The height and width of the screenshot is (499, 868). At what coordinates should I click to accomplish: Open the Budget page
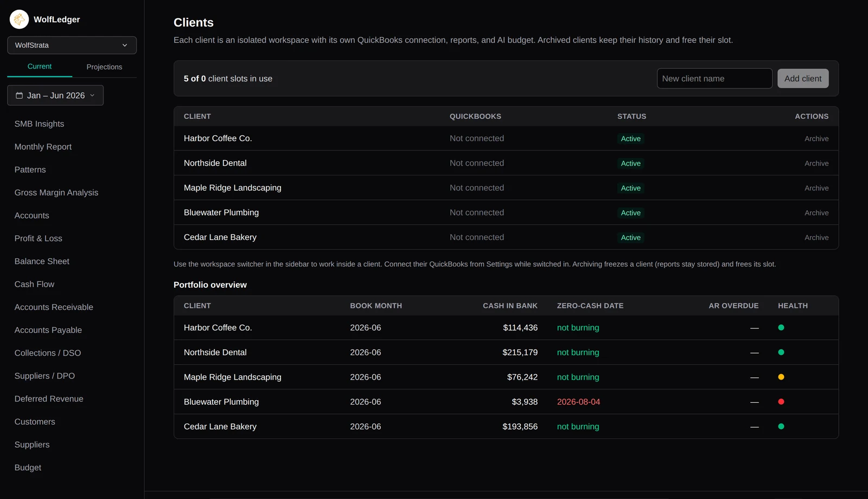28,468
